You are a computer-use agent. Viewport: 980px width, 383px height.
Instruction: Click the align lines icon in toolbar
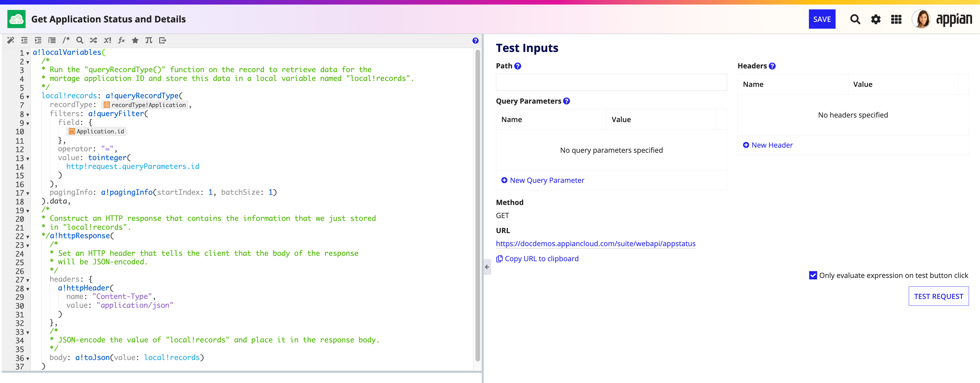[52, 40]
